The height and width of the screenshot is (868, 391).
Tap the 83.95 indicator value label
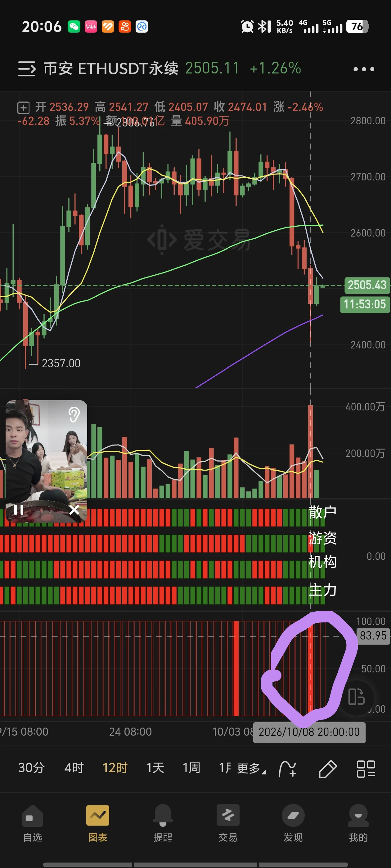pos(373,635)
